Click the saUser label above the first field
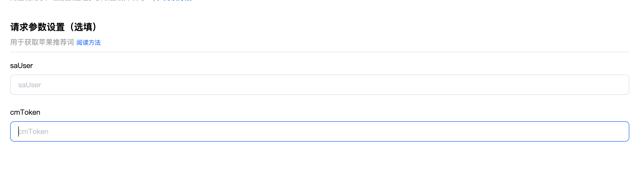The height and width of the screenshot is (169, 644). point(22,66)
